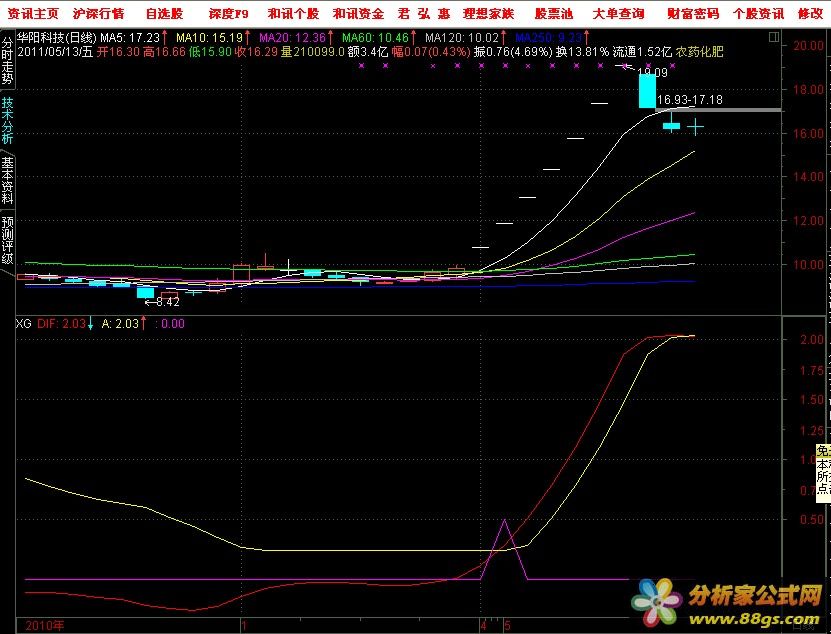Click the high price 高16.66
Viewport: 831px width, 634px height.
pyautogui.click(x=164, y=52)
